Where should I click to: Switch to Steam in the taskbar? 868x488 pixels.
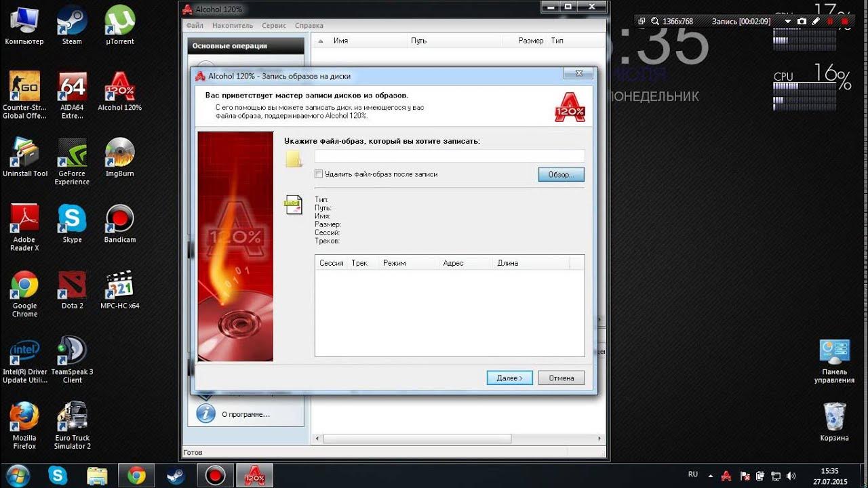(176, 476)
